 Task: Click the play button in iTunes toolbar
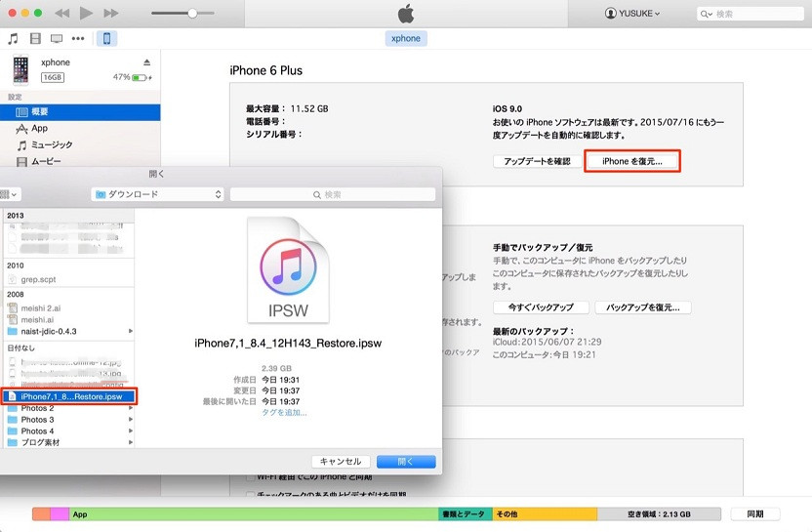pos(86,13)
